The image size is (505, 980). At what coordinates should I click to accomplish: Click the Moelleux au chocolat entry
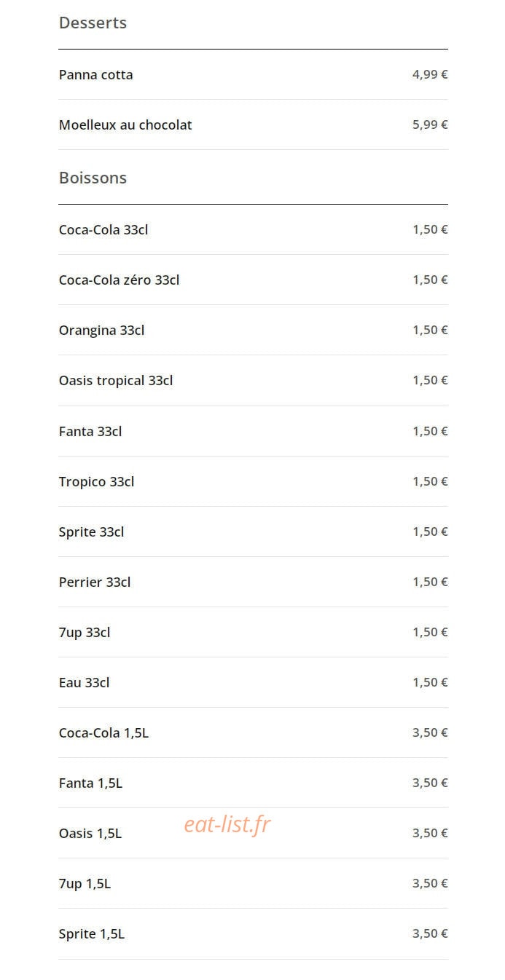(253, 125)
